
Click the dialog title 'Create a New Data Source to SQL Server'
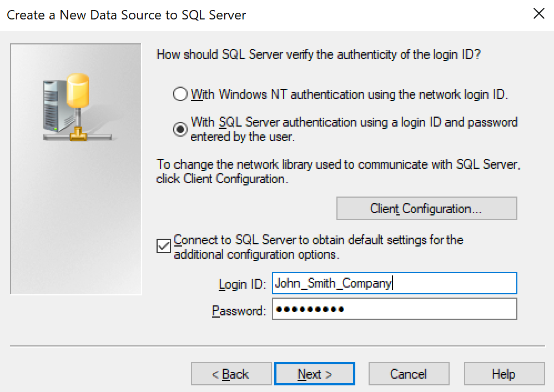click(126, 15)
